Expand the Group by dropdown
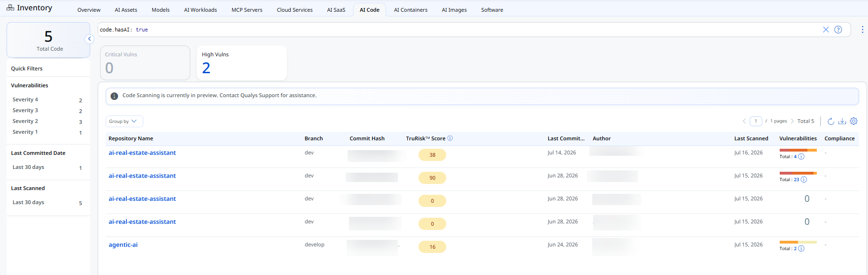This screenshot has width=868, height=275. pyautogui.click(x=124, y=121)
